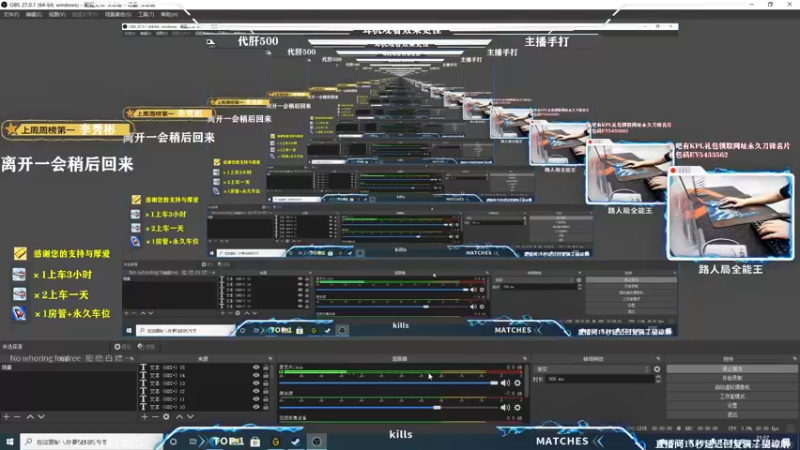Toggle lock on source 文本 (GDI+) 13

click(x=265, y=383)
